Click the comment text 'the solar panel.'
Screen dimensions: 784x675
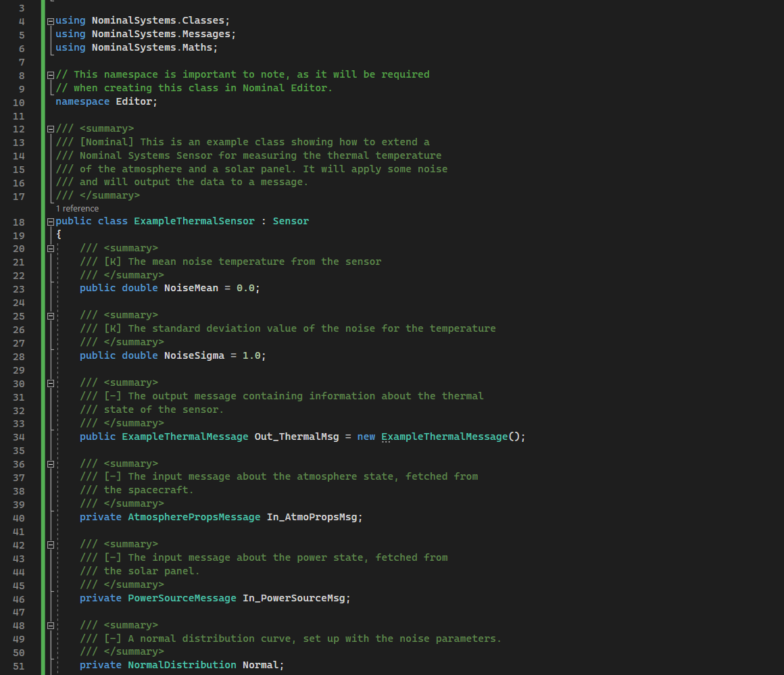point(151,571)
